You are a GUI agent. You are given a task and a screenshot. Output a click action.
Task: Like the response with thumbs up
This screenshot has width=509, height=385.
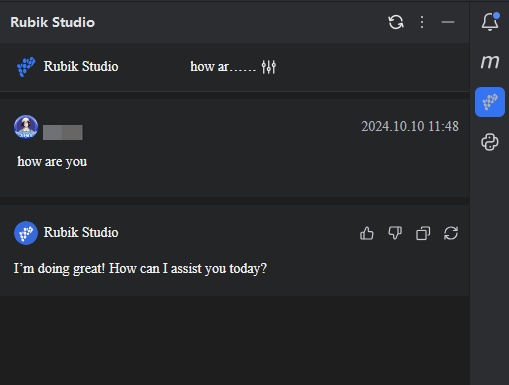coord(367,233)
